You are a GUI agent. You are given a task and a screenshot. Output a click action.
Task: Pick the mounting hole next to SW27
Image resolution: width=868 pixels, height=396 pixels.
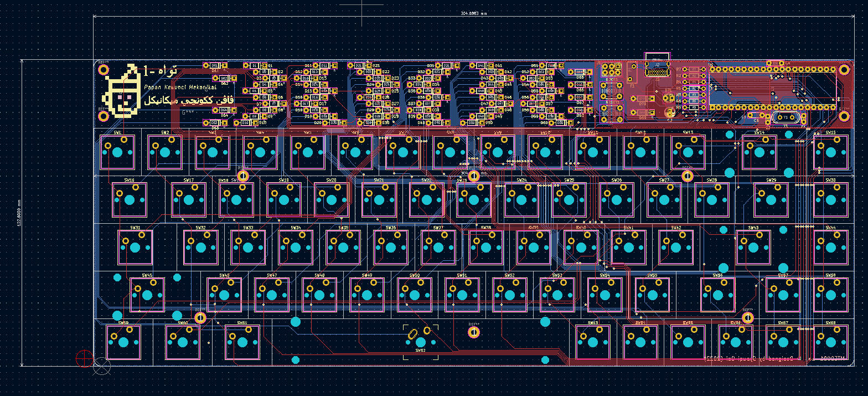[x=687, y=176]
